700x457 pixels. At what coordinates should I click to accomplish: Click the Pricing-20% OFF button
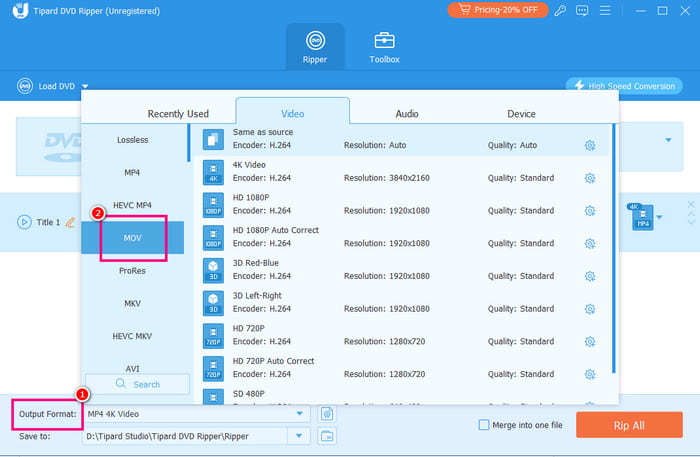pyautogui.click(x=498, y=10)
